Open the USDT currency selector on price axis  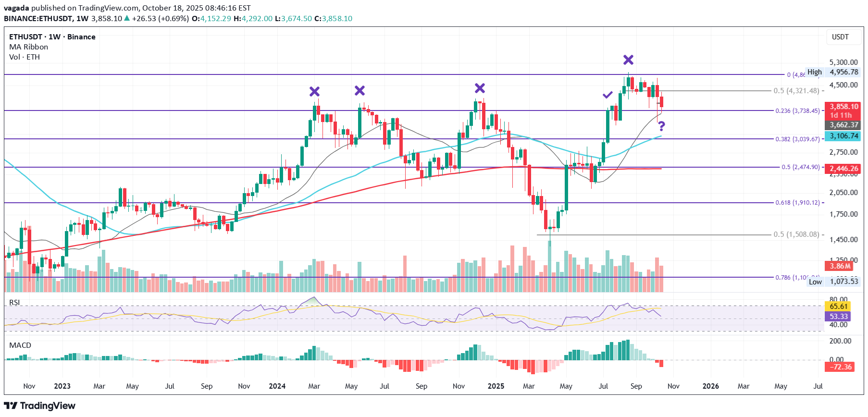840,37
